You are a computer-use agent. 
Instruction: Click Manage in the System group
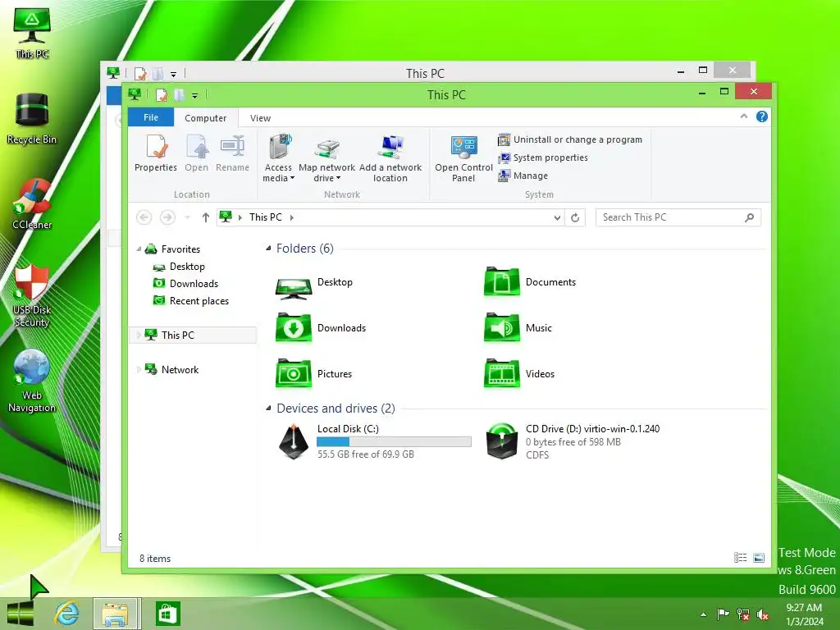[x=523, y=176]
